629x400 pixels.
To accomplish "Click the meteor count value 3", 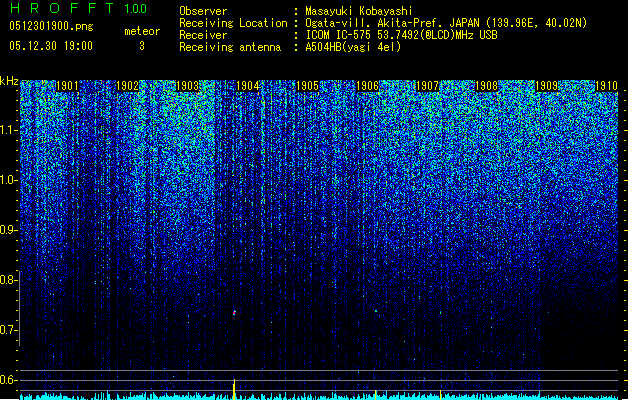I will pos(142,46).
